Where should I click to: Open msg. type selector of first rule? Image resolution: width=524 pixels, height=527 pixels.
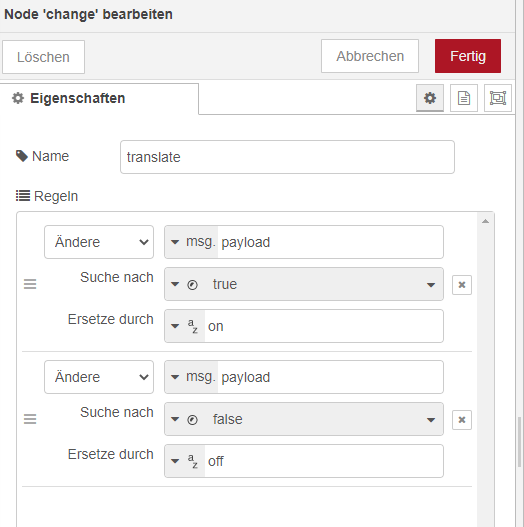pos(191,242)
